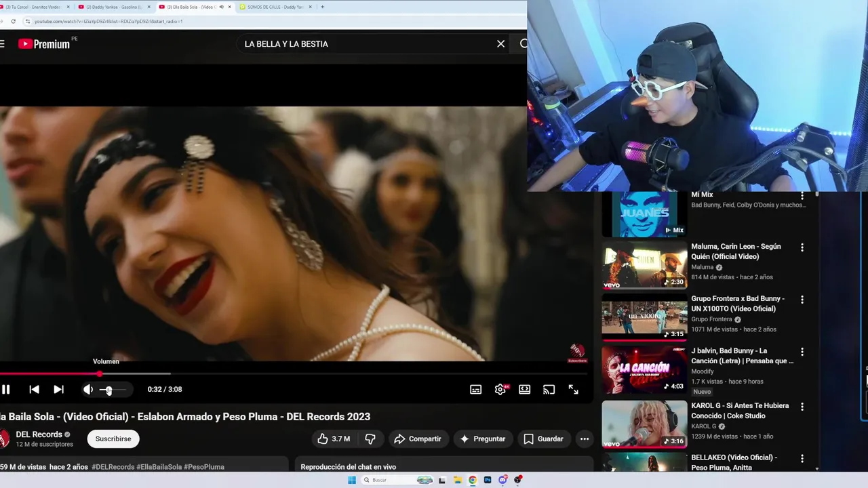Switch to the SOMOS DE CALLE tab

click(275, 7)
